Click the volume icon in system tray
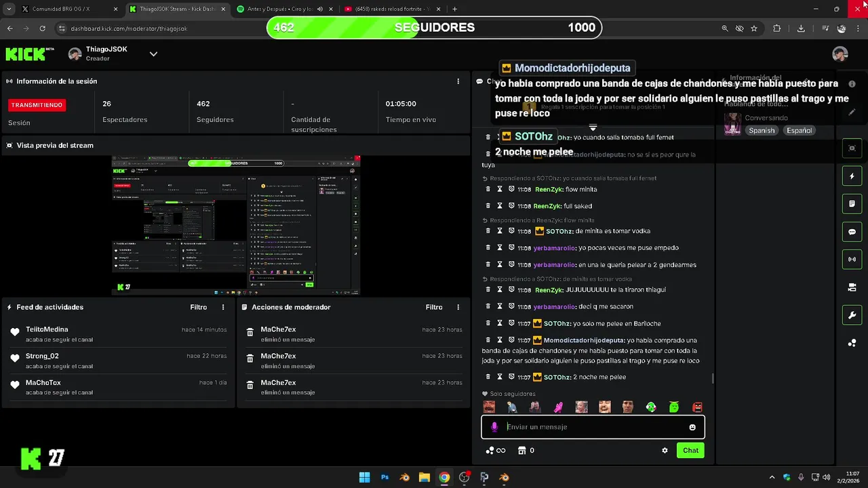This screenshot has width=868, height=488. coord(826,477)
